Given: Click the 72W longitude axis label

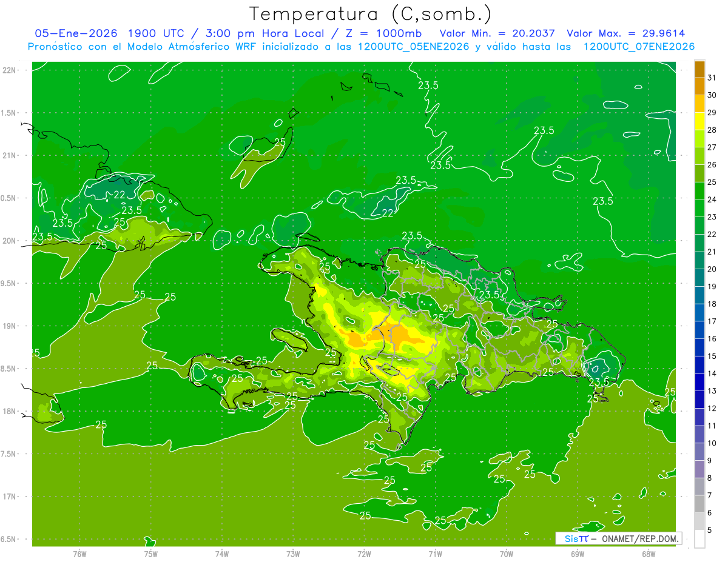Looking at the screenshot, I should 364,554.
